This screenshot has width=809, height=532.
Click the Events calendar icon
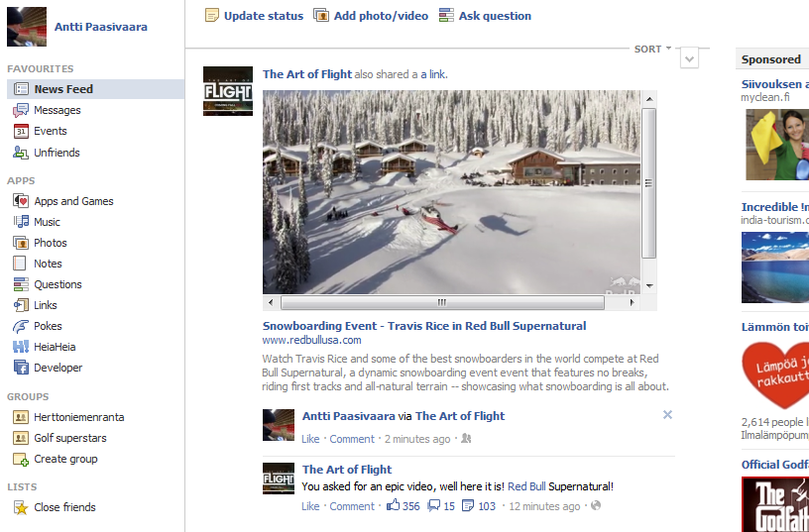[x=21, y=131]
